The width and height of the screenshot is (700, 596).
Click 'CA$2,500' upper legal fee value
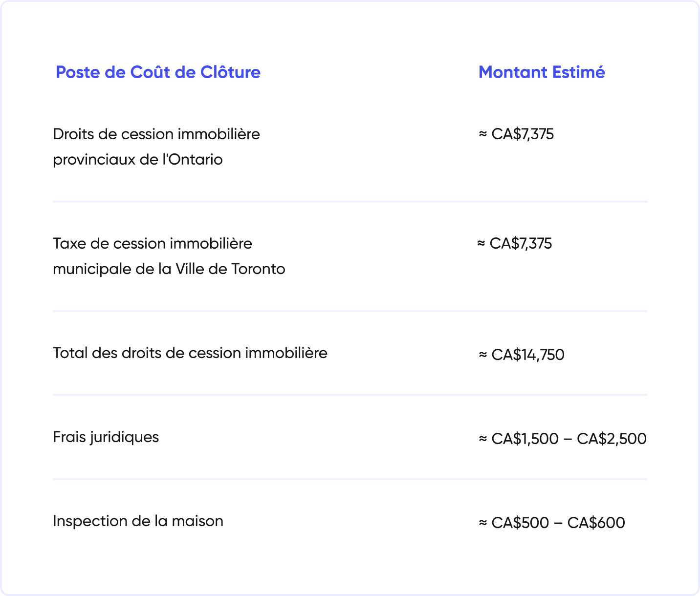coord(612,439)
